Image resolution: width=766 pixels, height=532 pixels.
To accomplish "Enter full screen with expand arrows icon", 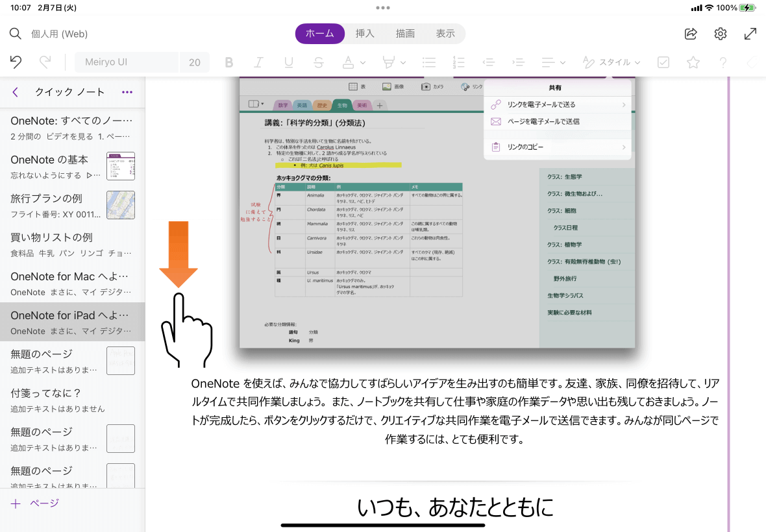I will [x=750, y=34].
